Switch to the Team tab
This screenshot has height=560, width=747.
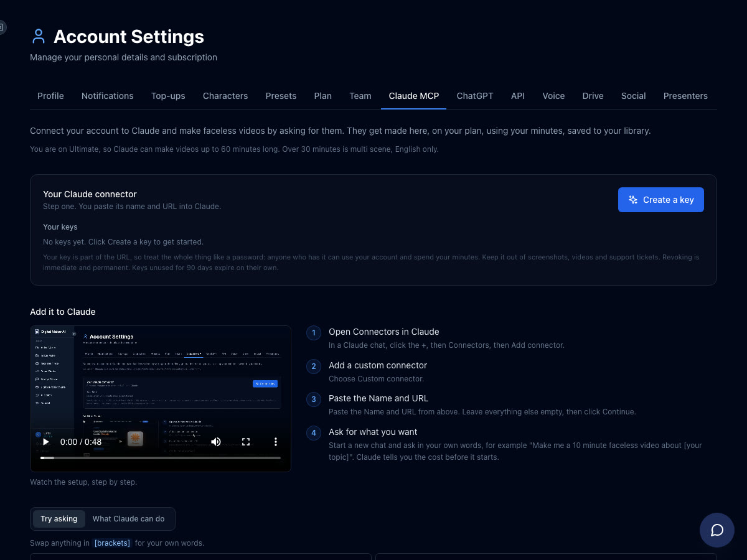[x=360, y=96]
